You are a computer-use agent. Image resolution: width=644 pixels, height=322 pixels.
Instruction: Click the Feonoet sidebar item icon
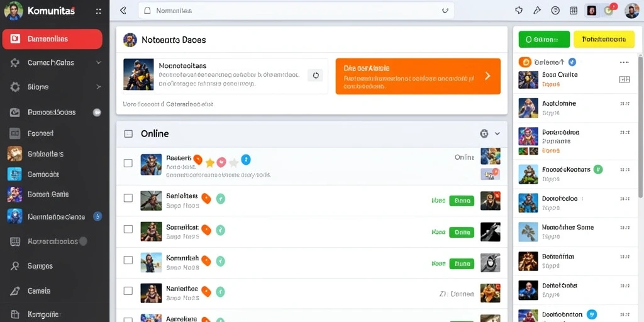click(15, 133)
